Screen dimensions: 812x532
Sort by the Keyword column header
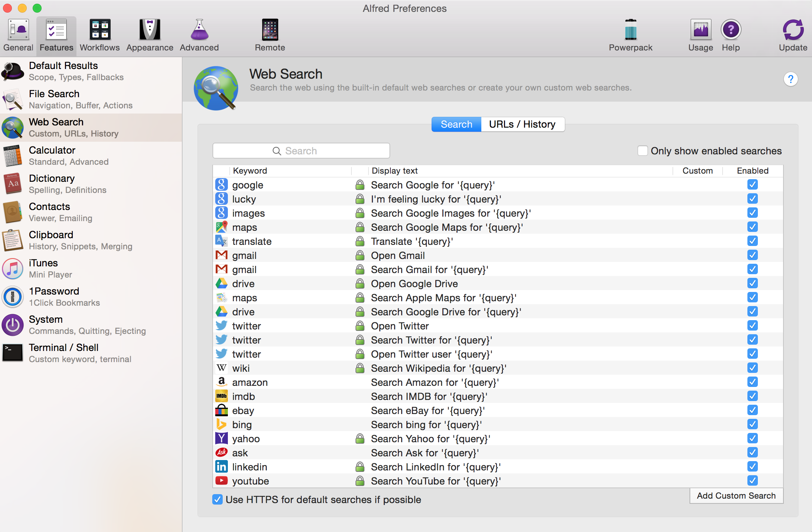click(x=291, y=171)
